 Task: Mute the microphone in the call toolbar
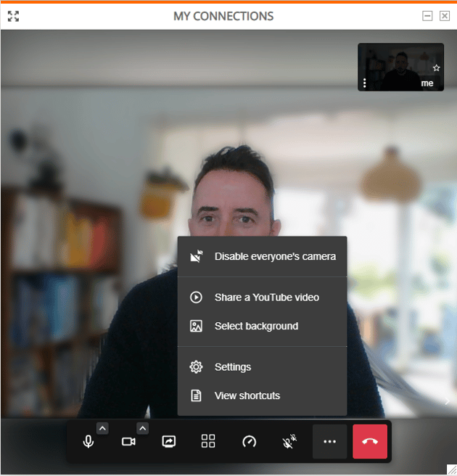pyautogui.click(x=88, y=441)
